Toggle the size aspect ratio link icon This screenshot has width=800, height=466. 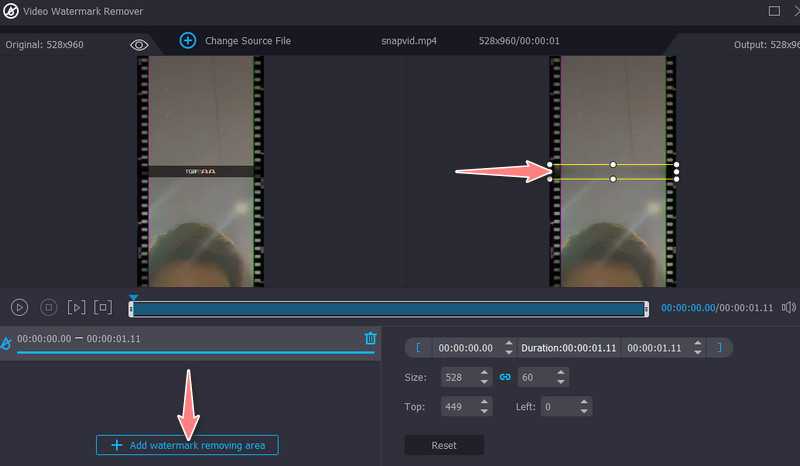[505, 377]
